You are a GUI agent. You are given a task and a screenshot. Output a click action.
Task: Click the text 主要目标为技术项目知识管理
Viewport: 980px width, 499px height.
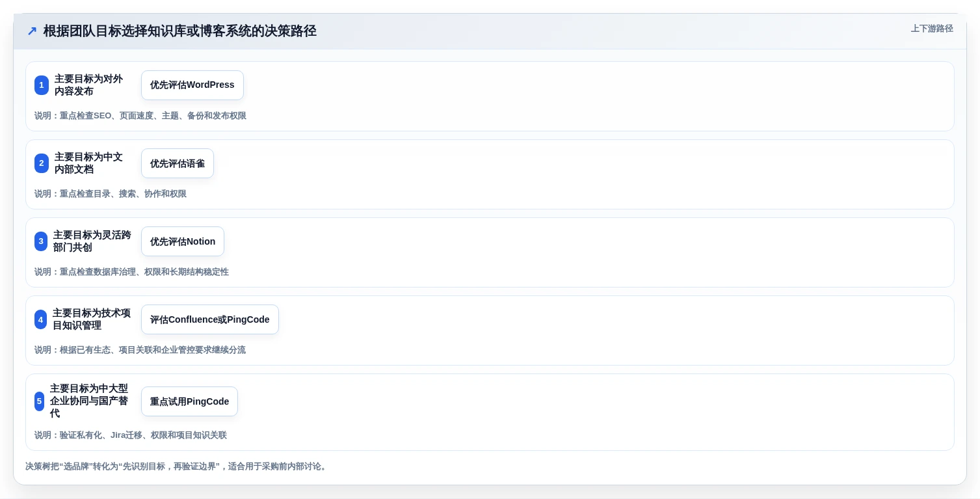(x=92, y=319)
